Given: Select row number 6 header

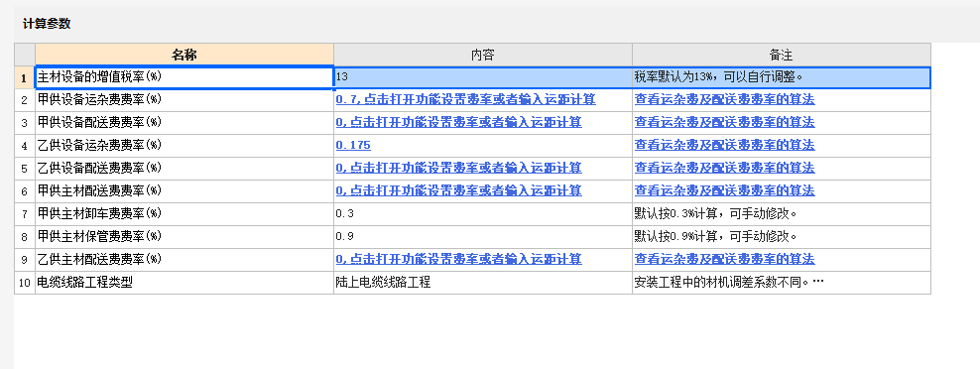Looking at the screenshot, I should [x=25, y=190].
